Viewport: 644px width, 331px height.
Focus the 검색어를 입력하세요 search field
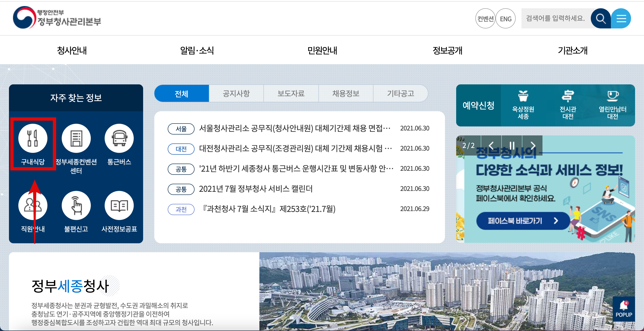tap(555, 19)
